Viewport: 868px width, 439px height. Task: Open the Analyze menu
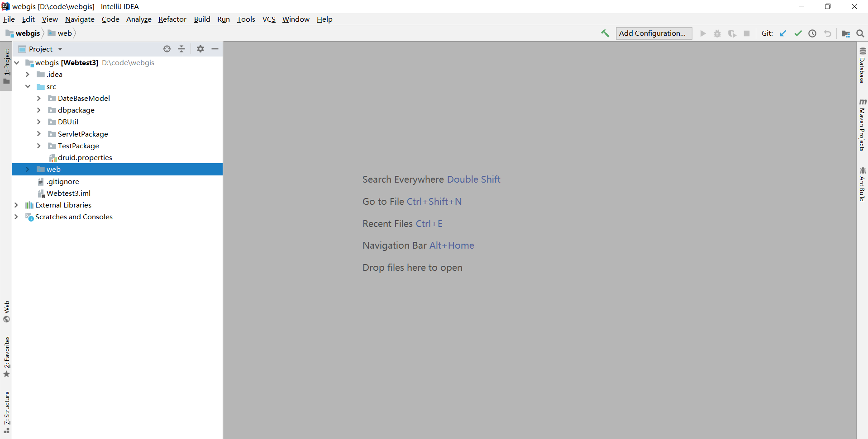click(139, 19)
